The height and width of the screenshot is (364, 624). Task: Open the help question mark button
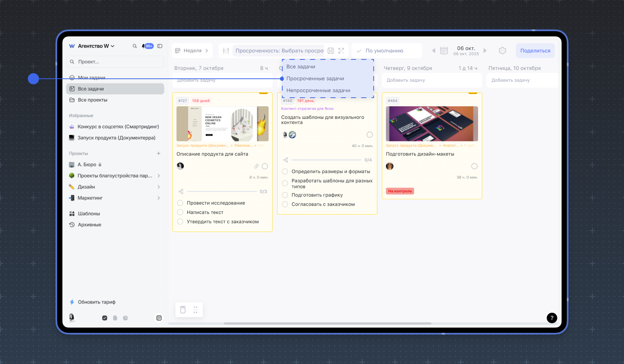[x=552, y=318]
